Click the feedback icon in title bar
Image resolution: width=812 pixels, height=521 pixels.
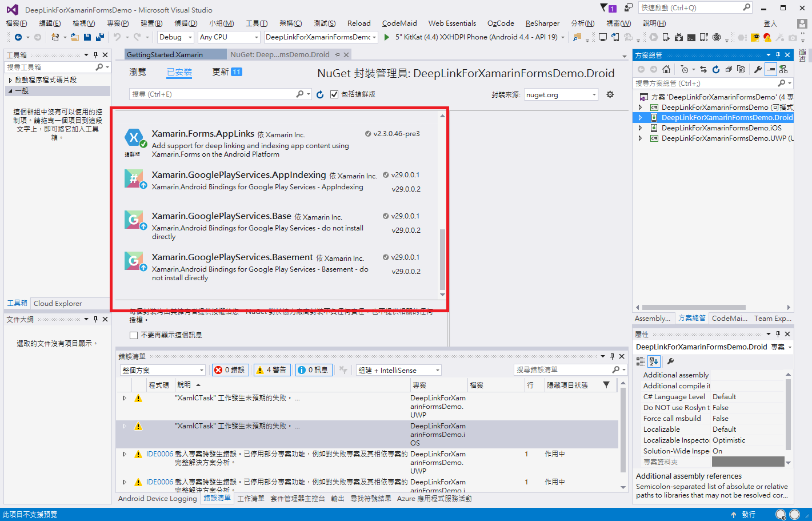click(629, 8)
